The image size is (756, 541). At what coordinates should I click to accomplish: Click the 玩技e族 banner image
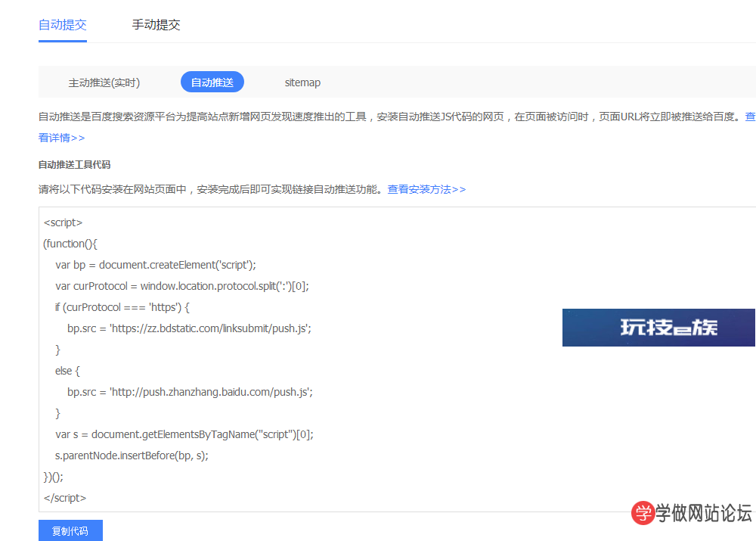[x=658, y=328]
